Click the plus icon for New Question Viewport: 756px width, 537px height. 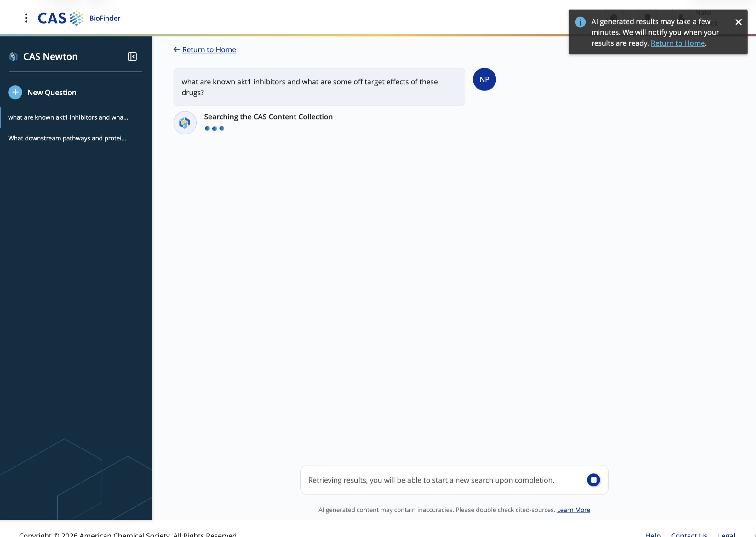[x=15, y=92]
